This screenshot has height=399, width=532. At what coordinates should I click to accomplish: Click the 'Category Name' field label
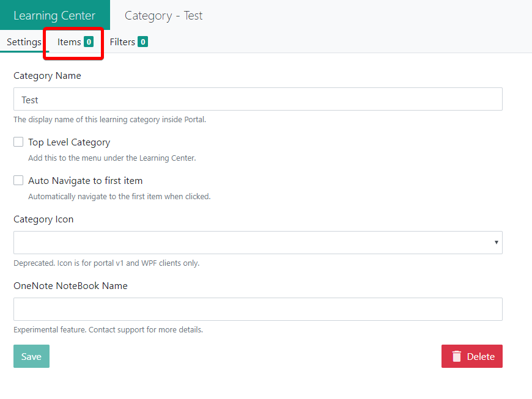(x=47, y=76)
